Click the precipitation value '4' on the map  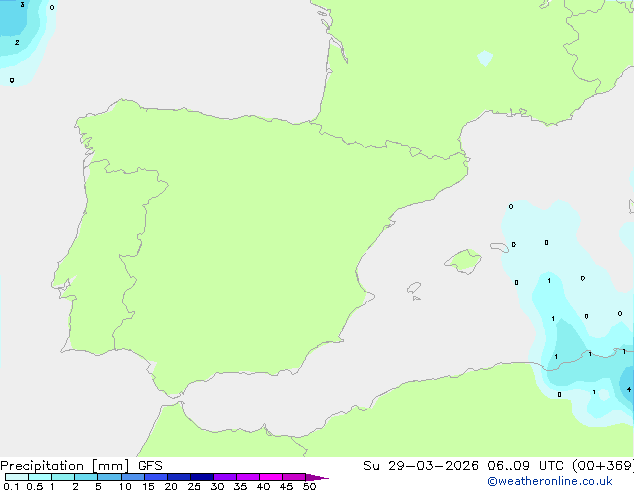[629, 389]
